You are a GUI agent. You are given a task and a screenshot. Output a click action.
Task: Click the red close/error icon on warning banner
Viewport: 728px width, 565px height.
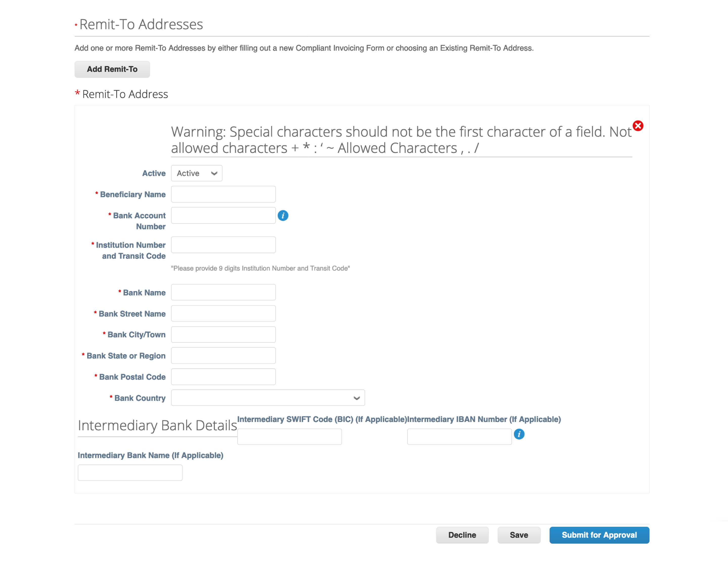coord(637,126)
